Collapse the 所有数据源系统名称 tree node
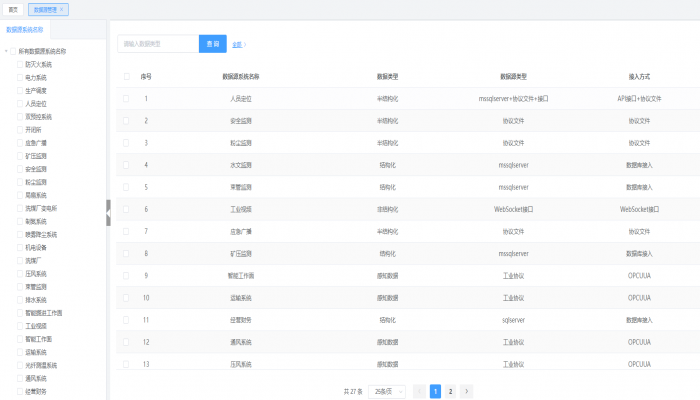Image resolution: width=700 pixels, height=400 pixels. (6, 51)
